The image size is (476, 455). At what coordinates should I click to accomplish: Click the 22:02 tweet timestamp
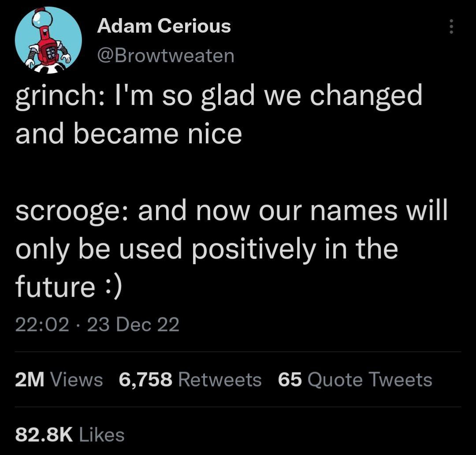pyautogui.click(x=42, y=325)
